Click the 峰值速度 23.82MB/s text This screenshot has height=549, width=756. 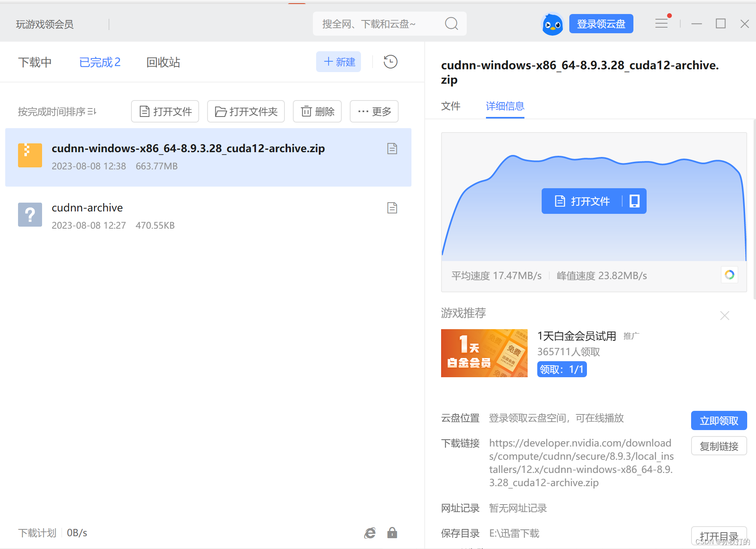602,276
